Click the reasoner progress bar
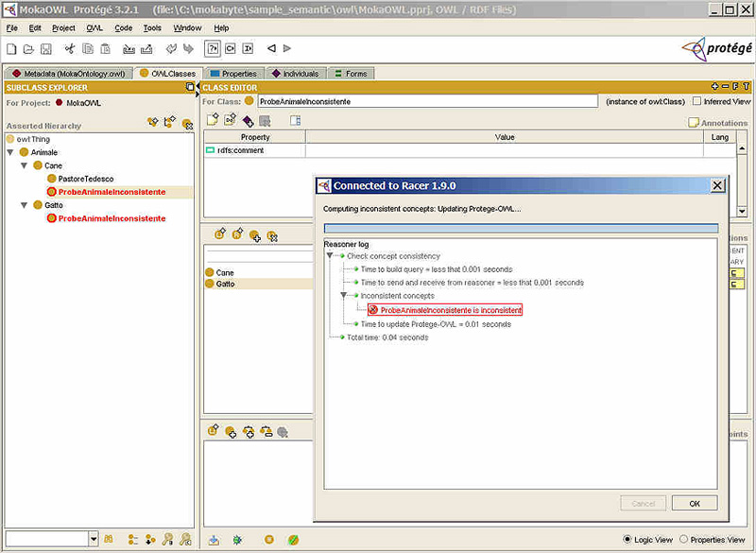Image resolution: width=756 pixels, height=553 pixels. pyautogui.click(x=521, y=228)
